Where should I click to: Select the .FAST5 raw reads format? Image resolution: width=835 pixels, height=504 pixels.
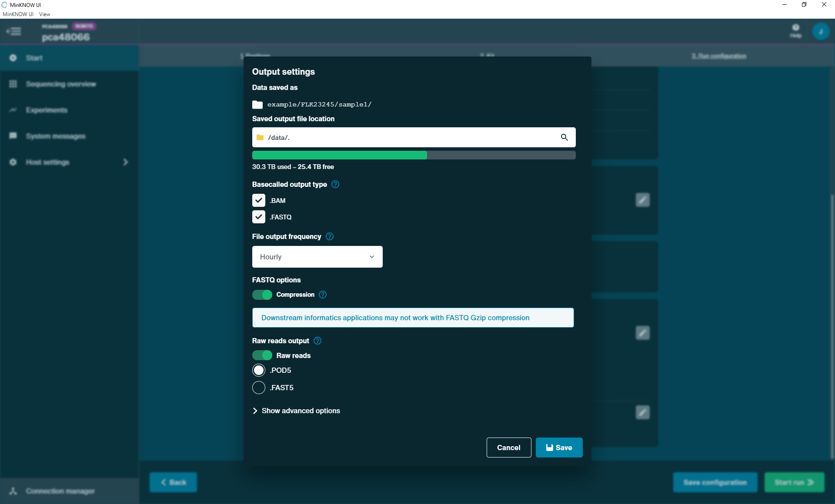coord(259,388)
